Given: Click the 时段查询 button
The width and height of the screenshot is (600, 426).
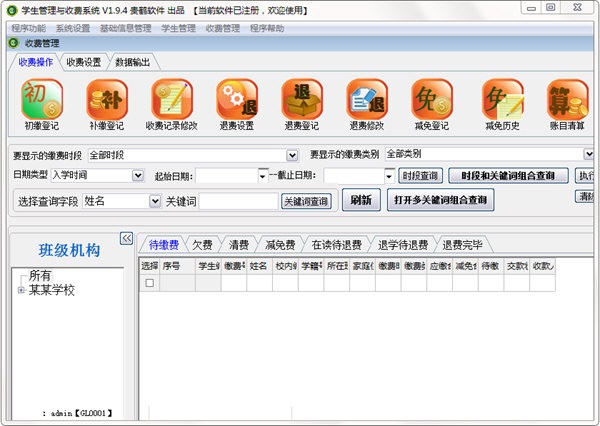Looking at the screenshot, I should (x=420, y=176).
